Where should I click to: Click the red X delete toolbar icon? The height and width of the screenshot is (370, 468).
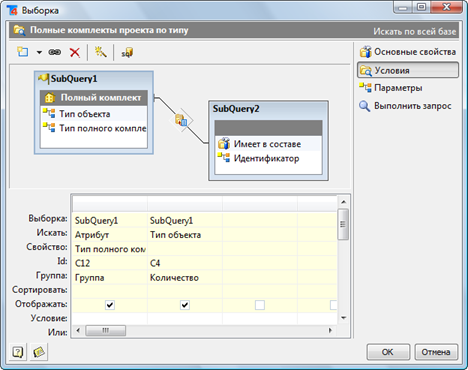pyautogui.click(x=75, y=52)
